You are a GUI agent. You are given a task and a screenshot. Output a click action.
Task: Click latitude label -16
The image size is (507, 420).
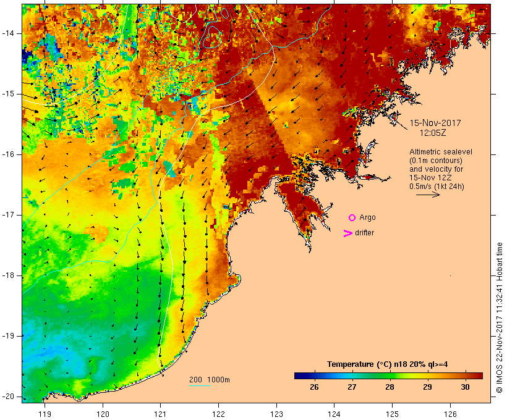click(8, 154)
